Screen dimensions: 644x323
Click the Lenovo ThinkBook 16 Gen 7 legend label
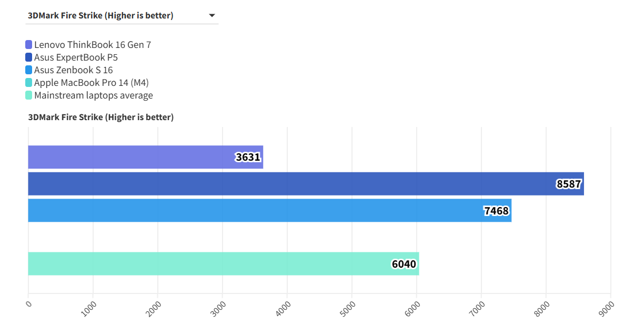pos(93,45)
